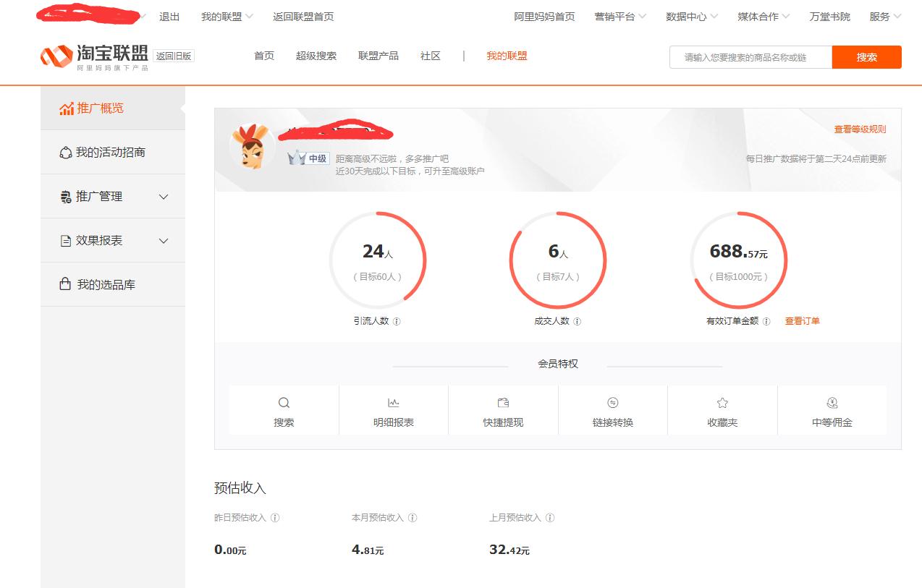
Task: Click the product search input field
Action: click(x=749, y=56)
